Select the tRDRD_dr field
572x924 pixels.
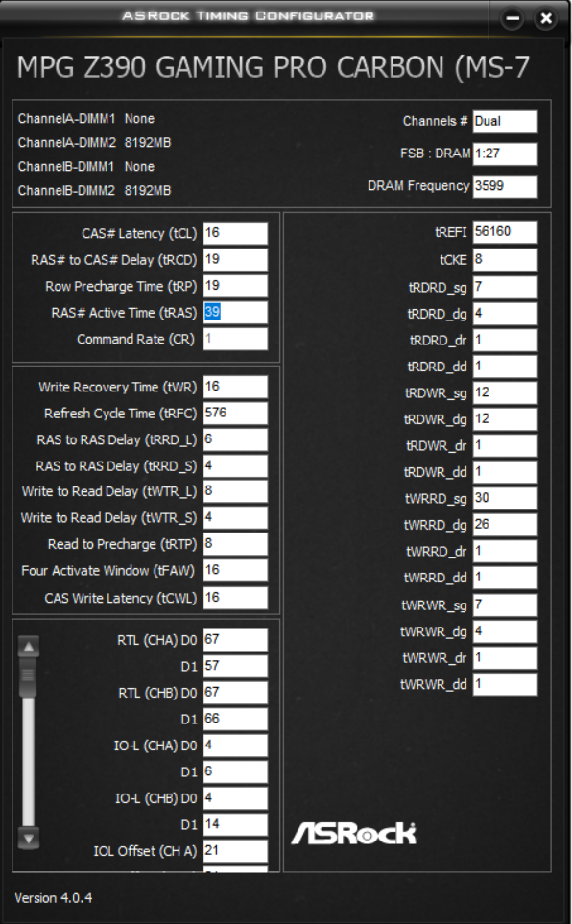point(506,341)
